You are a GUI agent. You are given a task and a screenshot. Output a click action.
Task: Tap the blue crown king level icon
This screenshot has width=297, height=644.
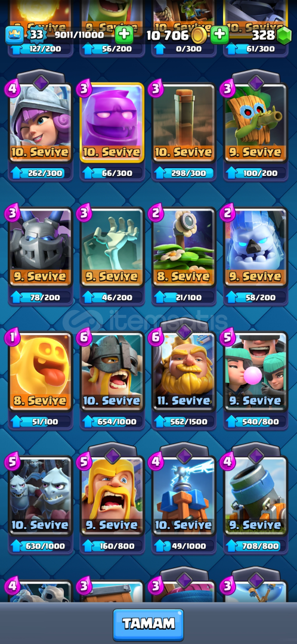(x=14, y=35)
